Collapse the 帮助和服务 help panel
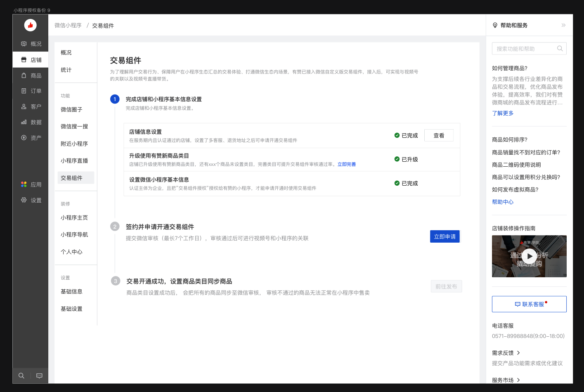 coord(563,25)
